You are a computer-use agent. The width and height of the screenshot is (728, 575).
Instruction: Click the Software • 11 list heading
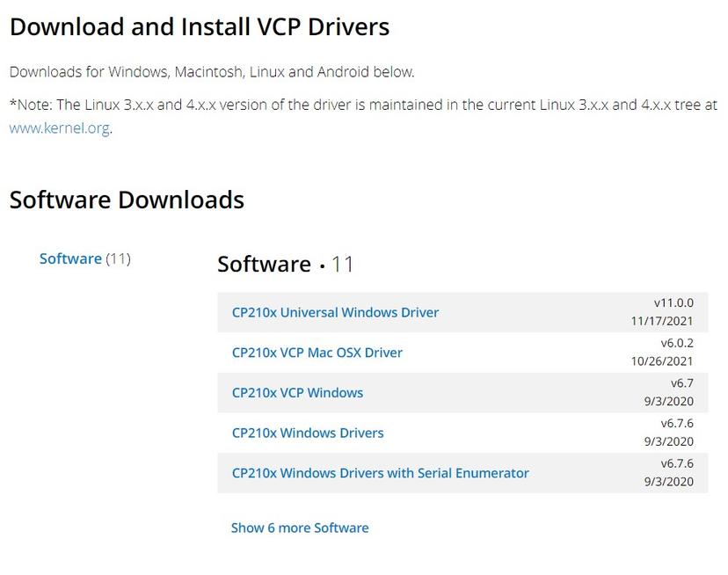point(285,265)
